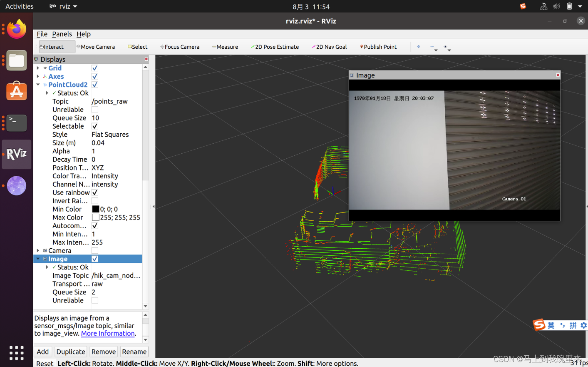Screen dimensions: 588x367
Task: Expand the Camera display tree
Action: pos(38,250)
